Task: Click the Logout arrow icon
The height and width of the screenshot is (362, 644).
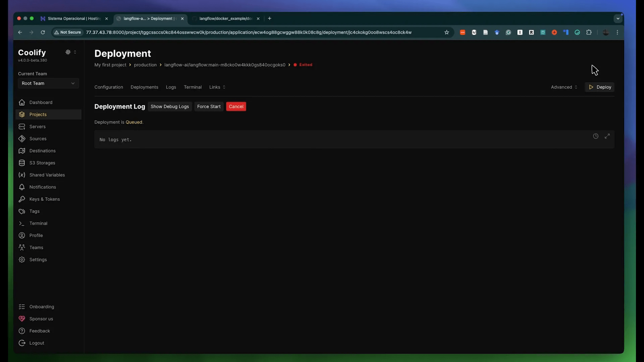Action: (x=22, y=343)
